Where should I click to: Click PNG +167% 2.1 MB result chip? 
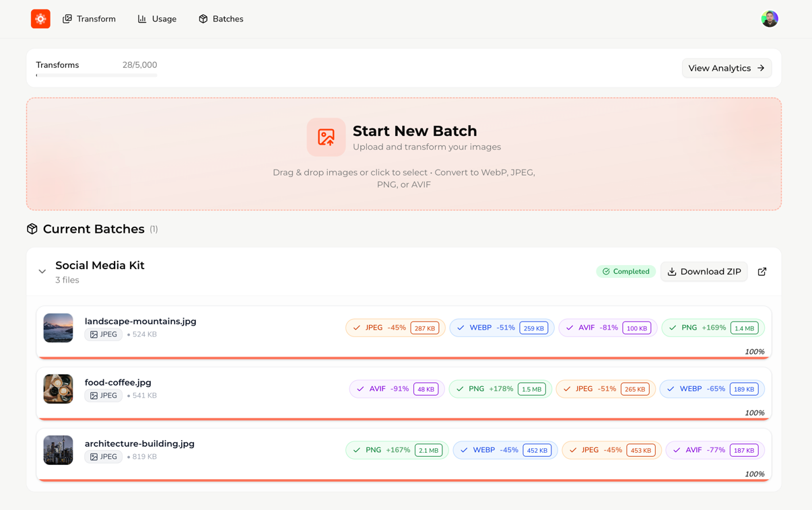(397, 450)
